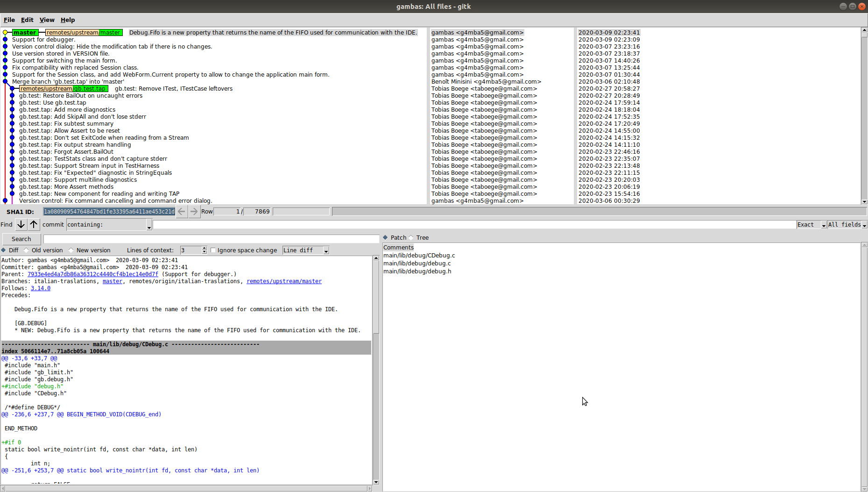Expand the Line diff mode dropdown
868x492 pixels.
tap(326, 251)
